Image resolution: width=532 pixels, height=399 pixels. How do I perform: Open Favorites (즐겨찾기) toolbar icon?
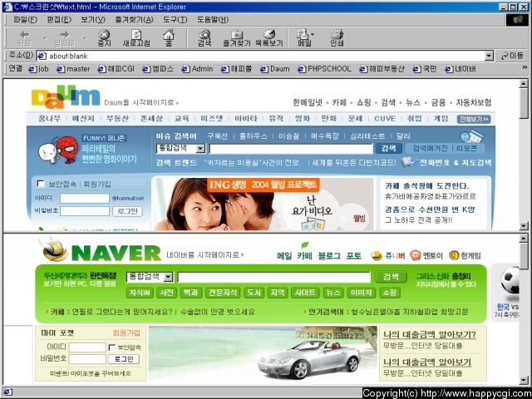click(236, 37)
